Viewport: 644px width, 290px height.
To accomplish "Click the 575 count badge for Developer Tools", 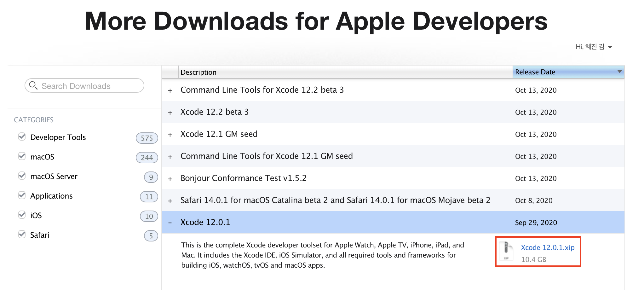I will (147, 138).
